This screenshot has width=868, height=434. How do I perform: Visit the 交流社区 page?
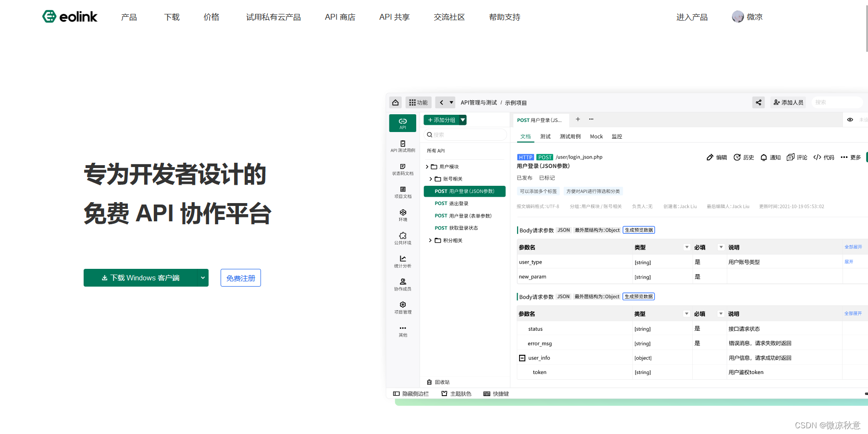pos(449,17)
